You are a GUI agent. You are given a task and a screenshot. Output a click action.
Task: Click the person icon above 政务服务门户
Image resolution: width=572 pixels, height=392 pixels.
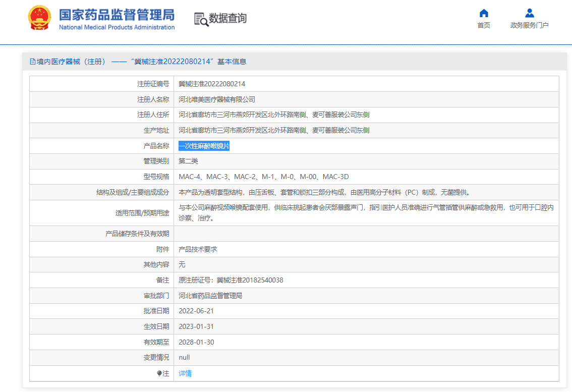pos(529,13)
